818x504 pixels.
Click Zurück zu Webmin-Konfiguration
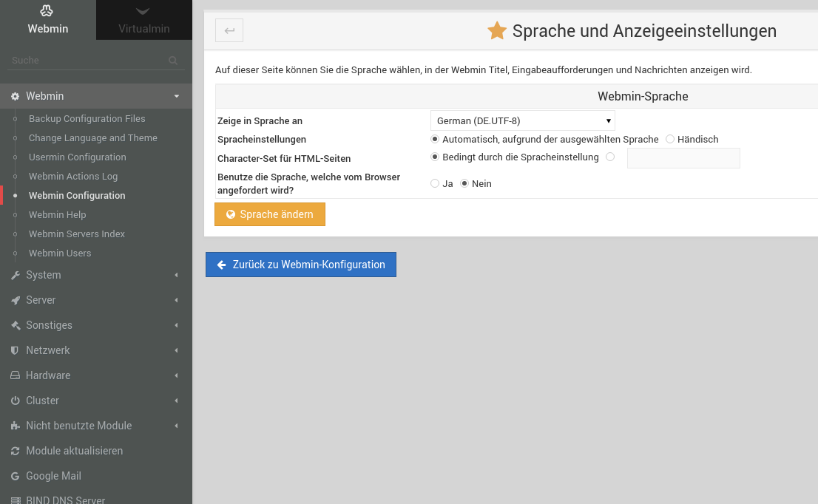pyautogui.click(x=301, y=264)
